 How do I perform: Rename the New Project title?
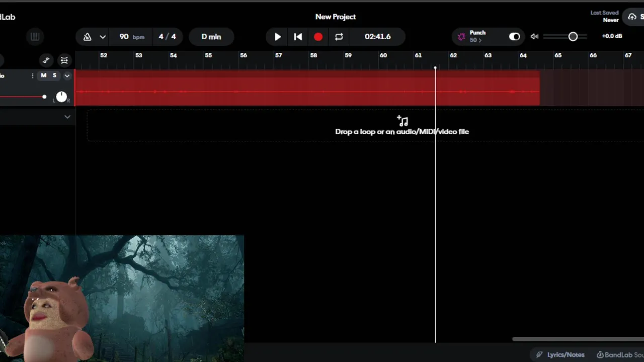coord(336,17)
